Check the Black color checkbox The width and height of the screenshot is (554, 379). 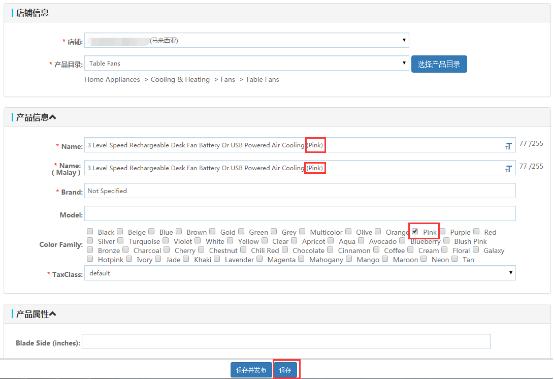90,231
